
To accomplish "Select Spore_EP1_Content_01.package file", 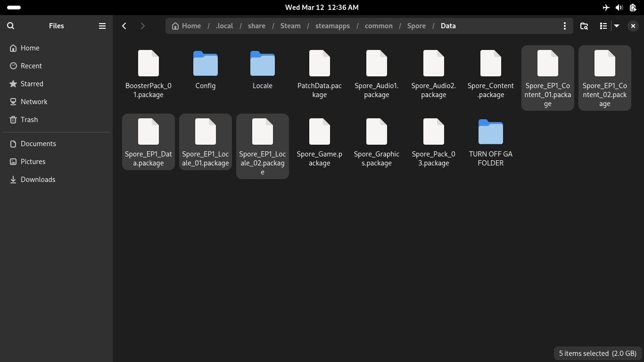I will (x=548, y=78).
